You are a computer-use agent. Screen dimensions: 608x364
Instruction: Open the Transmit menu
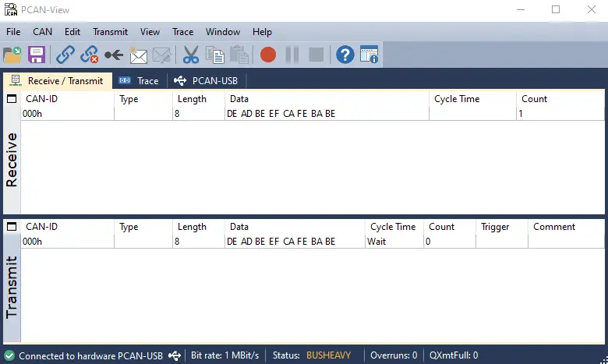[x=110, y=32]
